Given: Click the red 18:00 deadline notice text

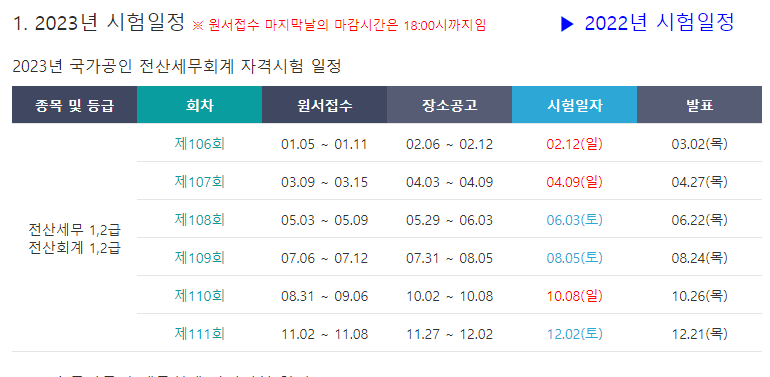Looking at the screenshot, I should [339, 25].
